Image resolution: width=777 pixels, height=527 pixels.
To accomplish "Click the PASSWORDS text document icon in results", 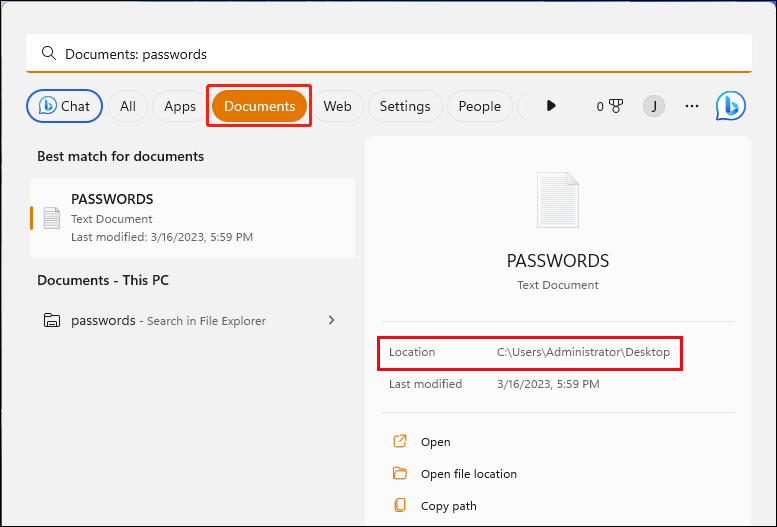I will [52, 218].
